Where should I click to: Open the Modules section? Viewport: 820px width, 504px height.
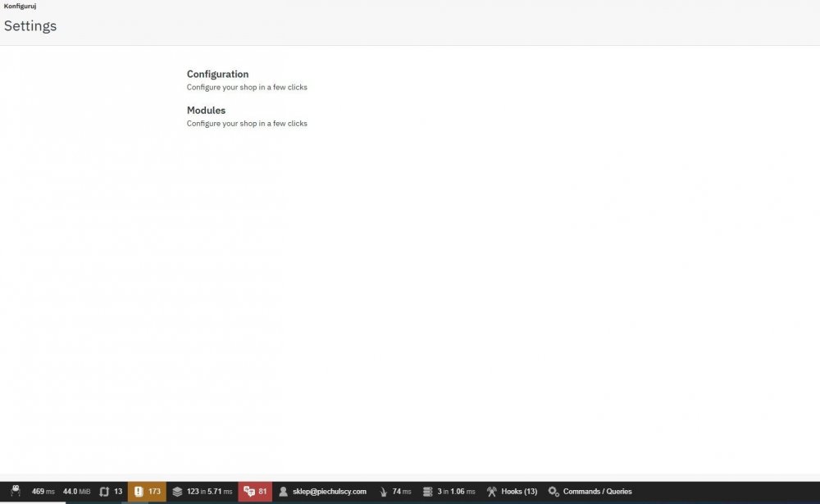206,110
